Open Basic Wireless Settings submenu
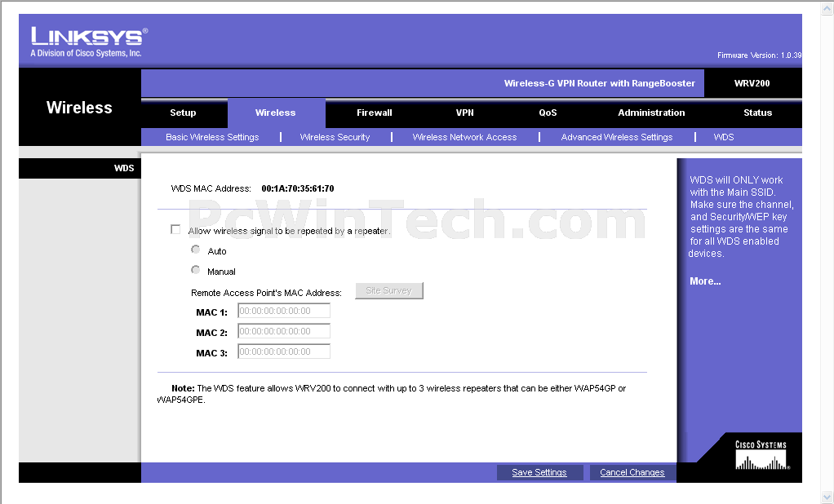834x504 pixels. click(212, 137)
